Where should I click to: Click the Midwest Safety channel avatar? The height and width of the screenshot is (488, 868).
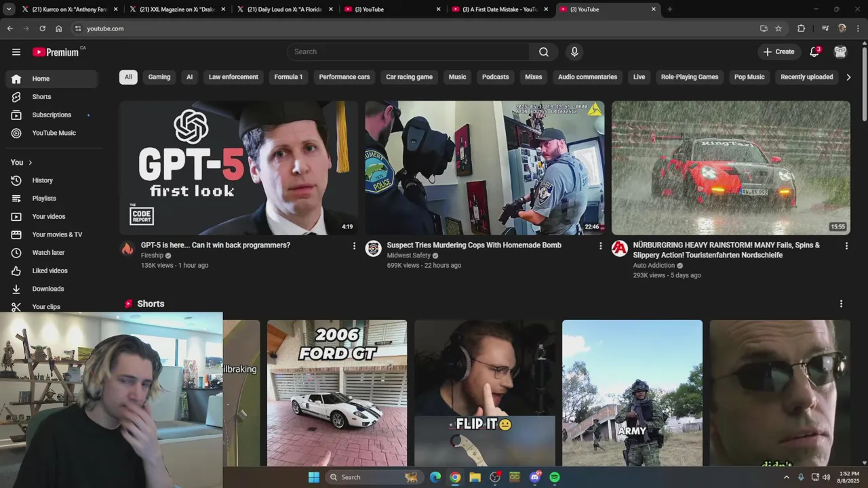[x=373, y=249]
